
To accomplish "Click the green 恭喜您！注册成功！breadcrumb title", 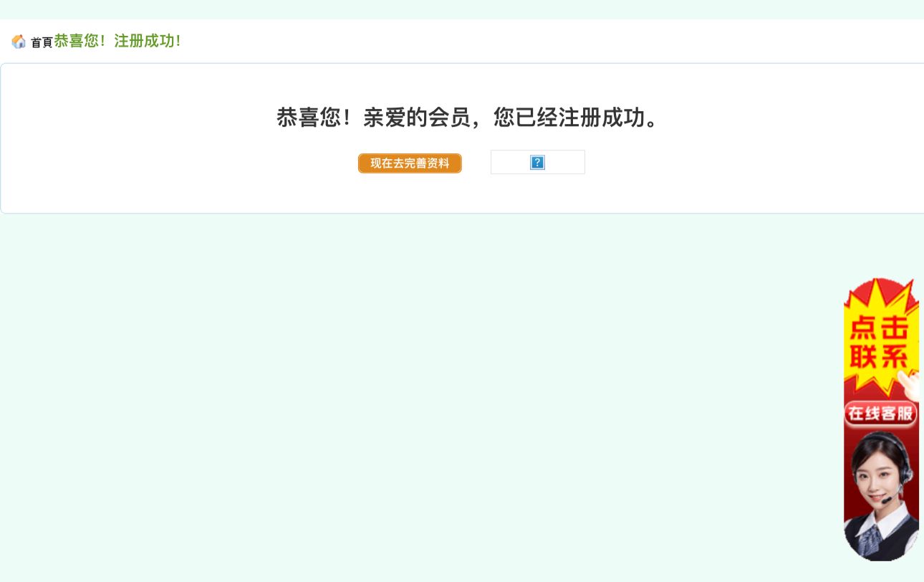I will point(118,41).
